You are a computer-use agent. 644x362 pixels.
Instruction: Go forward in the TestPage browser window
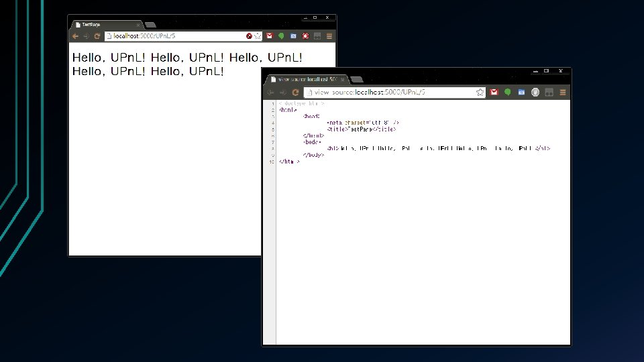click(86, 36)
